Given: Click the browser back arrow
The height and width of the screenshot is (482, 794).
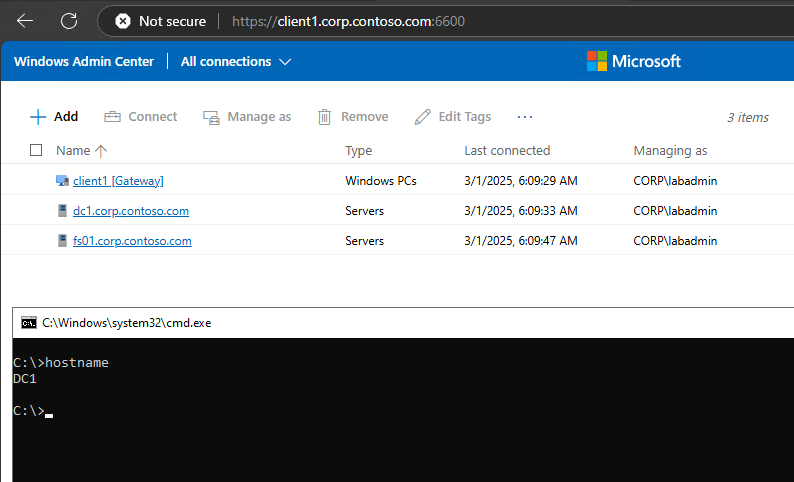Looking at the screenshot, I should 26,21.
